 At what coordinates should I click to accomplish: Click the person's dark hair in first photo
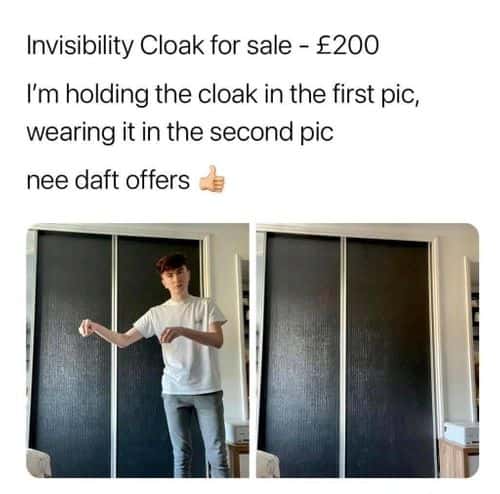[x=172, y=262]
